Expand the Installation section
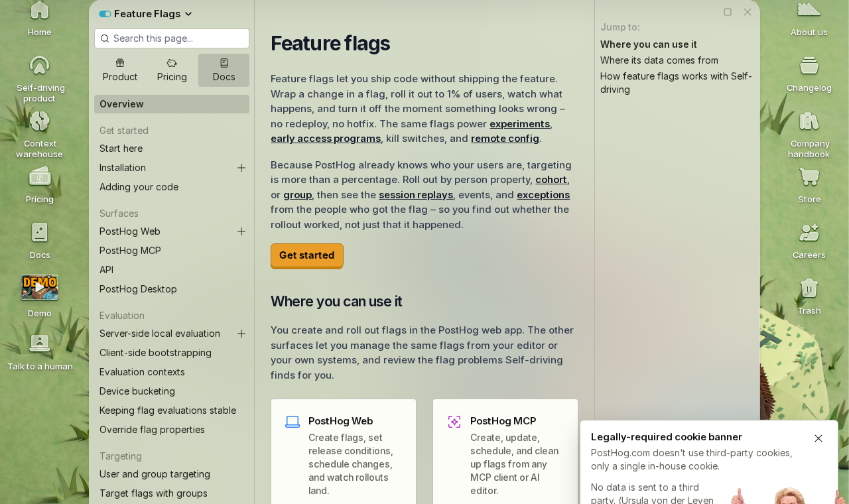The width and height of the screenshot is (849, 504). [x=241, y=168]
